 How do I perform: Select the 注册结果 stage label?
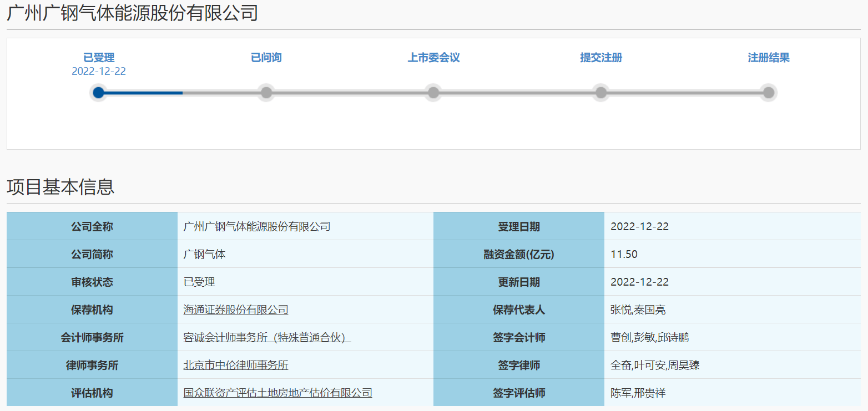click(768, 57)
